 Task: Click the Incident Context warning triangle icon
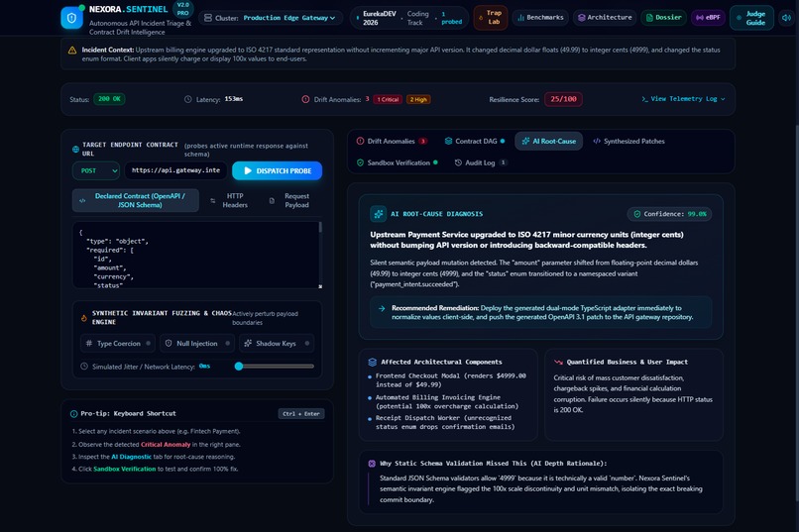pos(72,50)
